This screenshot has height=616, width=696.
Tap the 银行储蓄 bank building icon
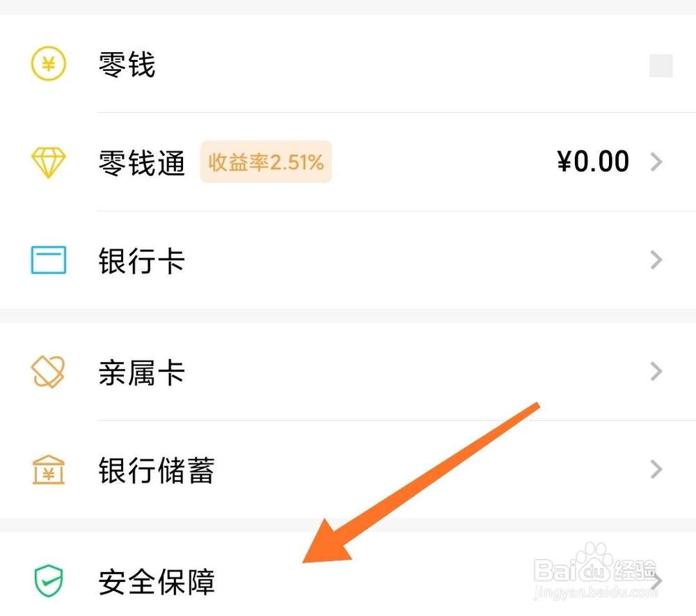48,470
